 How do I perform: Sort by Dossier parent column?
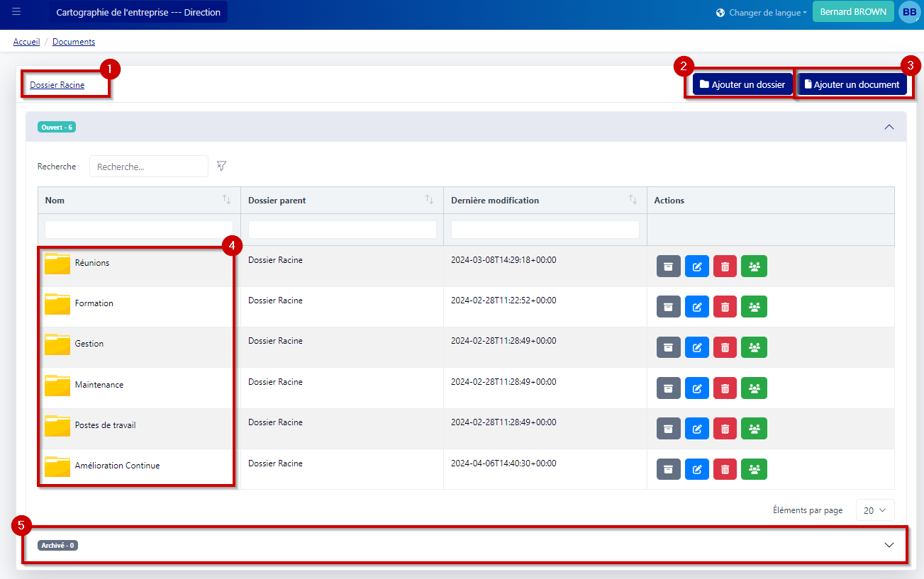coord(429,201)
